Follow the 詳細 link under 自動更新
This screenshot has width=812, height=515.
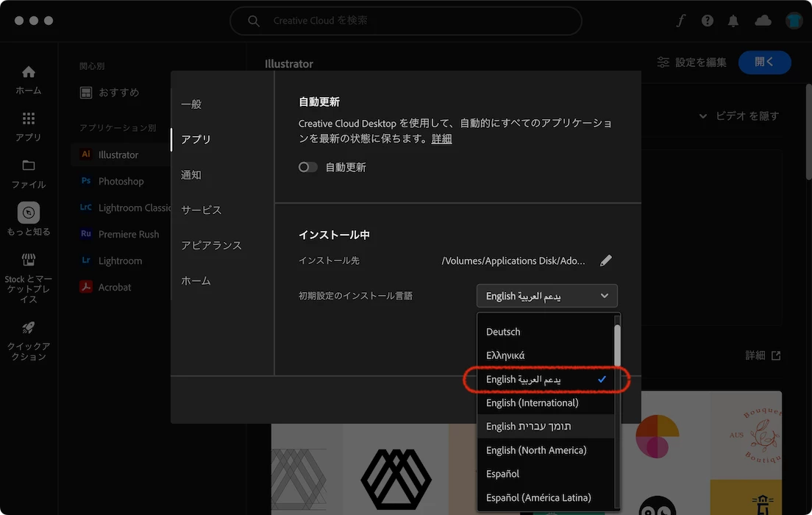[442, 139]
